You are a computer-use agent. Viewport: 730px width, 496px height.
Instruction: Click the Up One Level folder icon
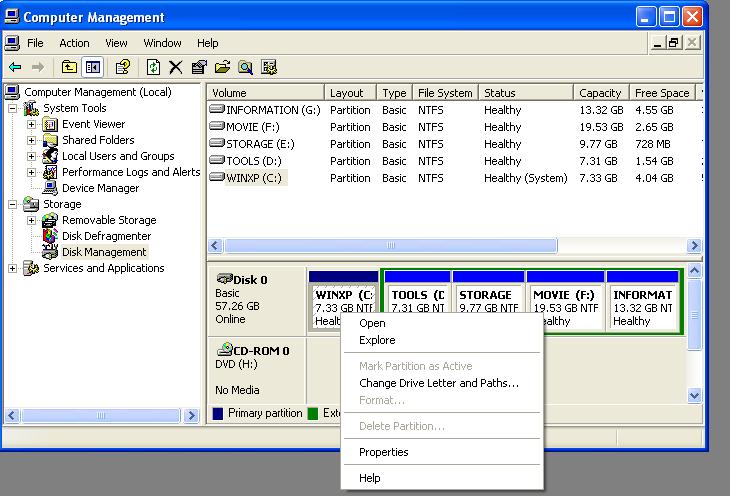(69, 67)
